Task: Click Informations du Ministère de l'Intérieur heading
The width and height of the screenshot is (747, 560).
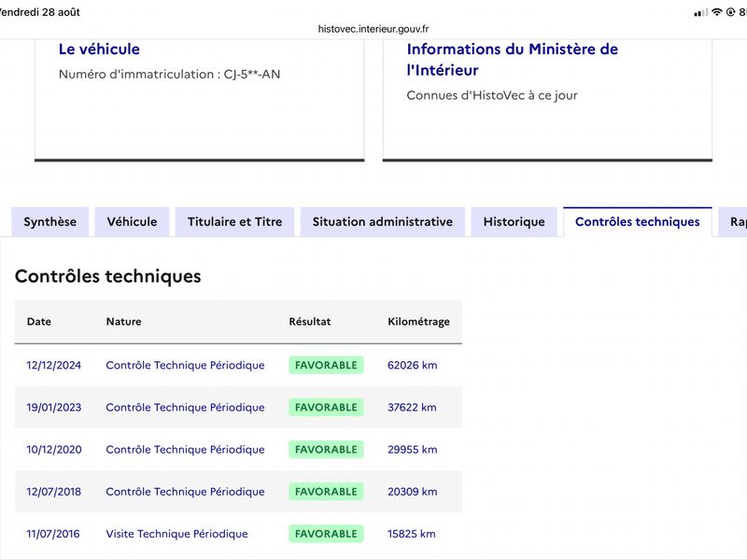Action: pos(512,60)
